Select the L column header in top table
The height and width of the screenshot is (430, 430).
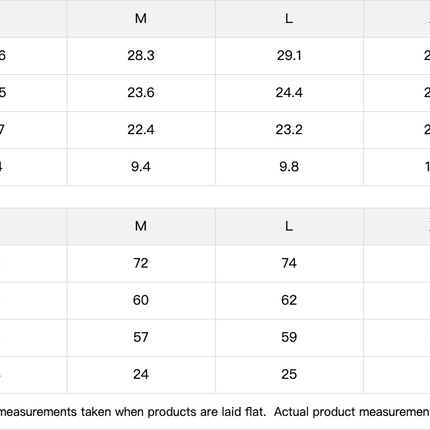click(x=289, y=19)
